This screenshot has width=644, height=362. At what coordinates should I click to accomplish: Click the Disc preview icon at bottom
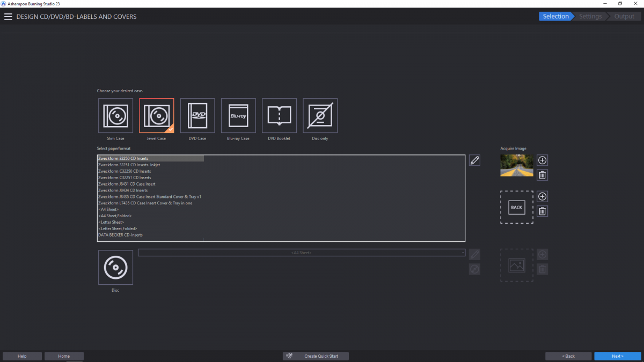pos(115,267)
